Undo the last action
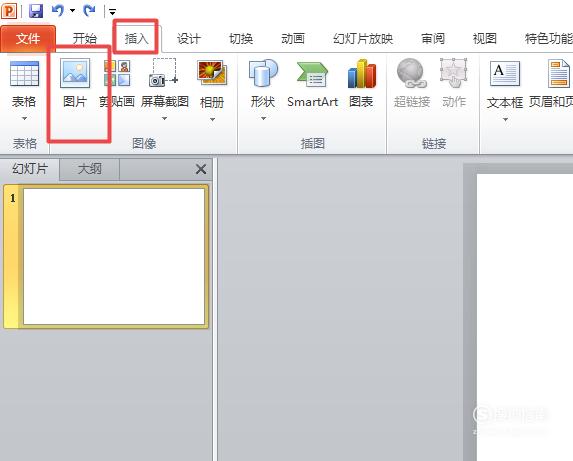 click(x=58, y=11)
